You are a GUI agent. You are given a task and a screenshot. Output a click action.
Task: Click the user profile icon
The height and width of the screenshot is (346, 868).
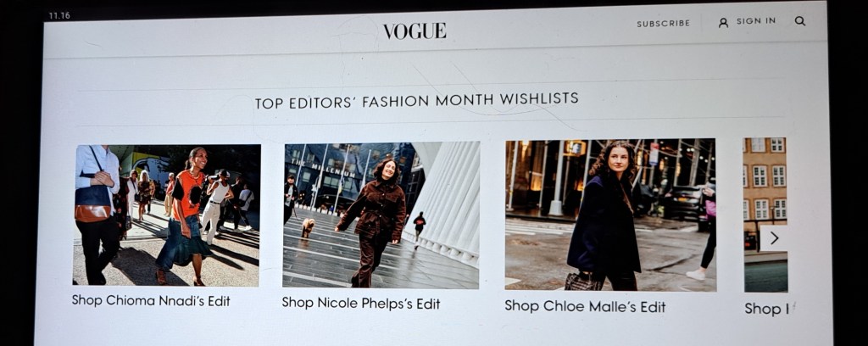[x=723, y=23]
